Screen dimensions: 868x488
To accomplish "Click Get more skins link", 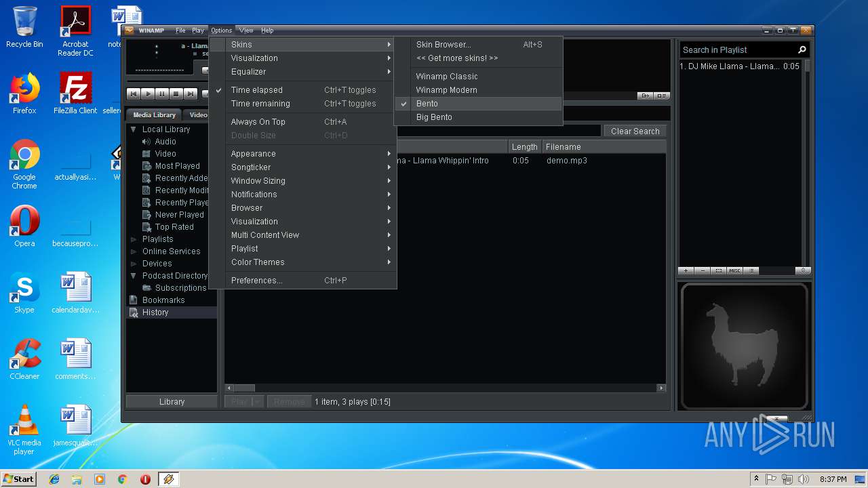I will coord(478,58).
